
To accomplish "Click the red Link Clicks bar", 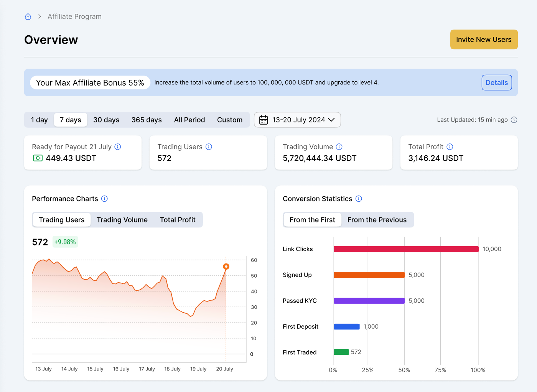I will 406,249.
